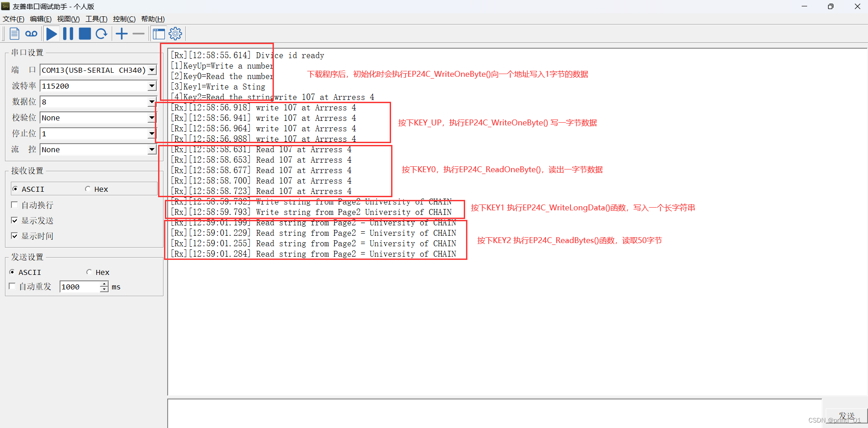Image resolution: width=868 pixels, height=428 pixels.
Task: Restore down the application window
Action: coord(831,6)
